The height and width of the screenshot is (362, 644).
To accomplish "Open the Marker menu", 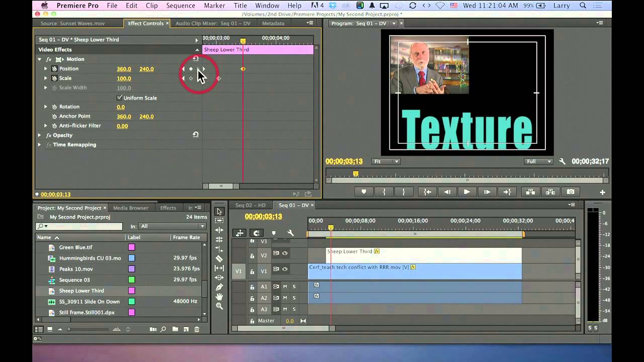I will coord(214,6).
